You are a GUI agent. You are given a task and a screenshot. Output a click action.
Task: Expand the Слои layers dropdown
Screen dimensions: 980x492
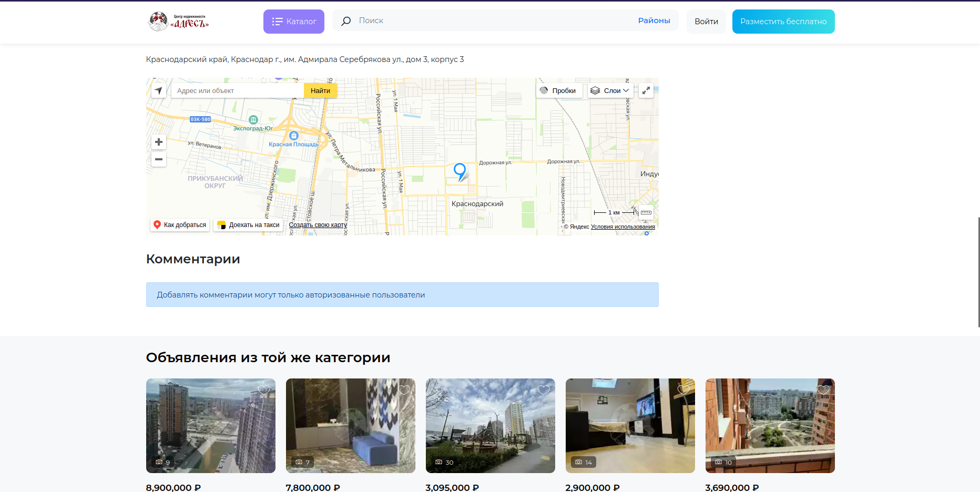(x=610, y=90)
